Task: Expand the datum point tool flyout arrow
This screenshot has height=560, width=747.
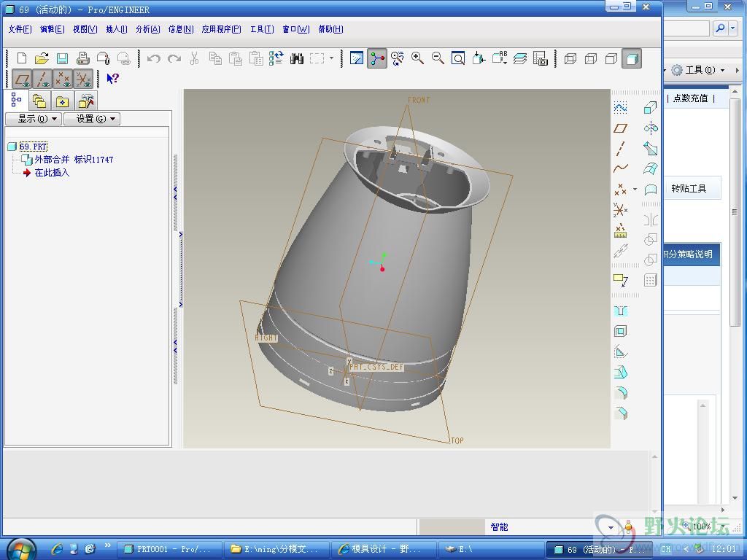Action: click(635, 190)
